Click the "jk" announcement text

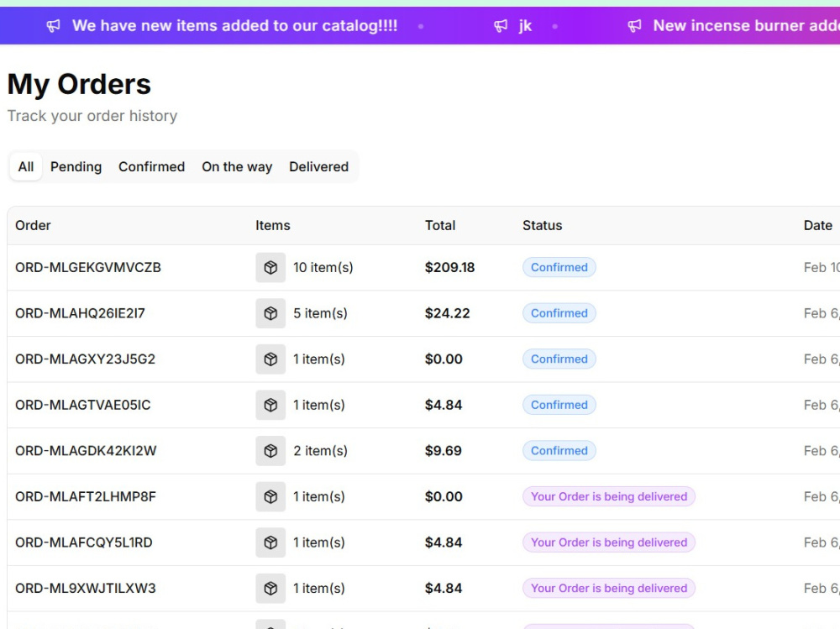(x=525, y=26)
